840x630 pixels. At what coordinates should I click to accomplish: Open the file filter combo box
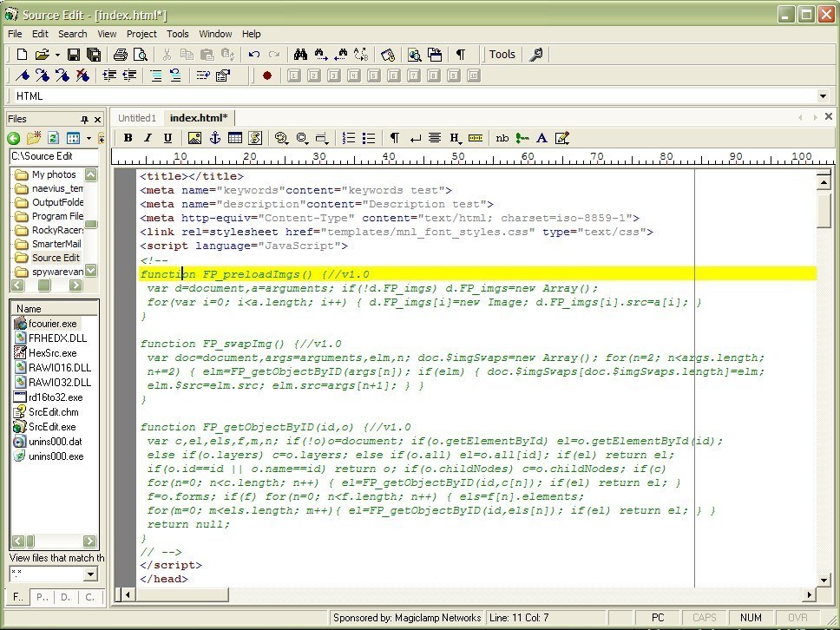(90, 574)
